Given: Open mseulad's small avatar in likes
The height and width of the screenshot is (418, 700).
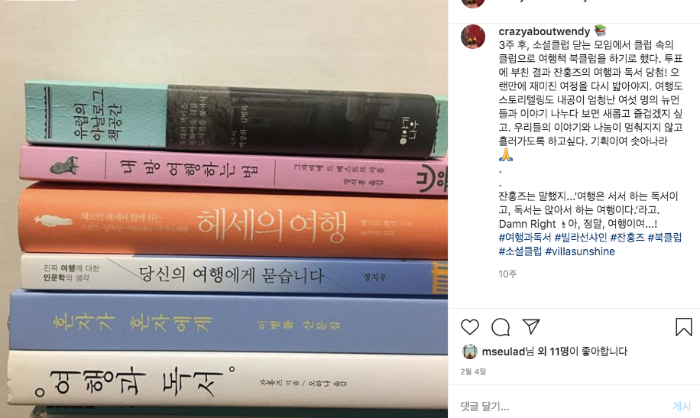Looking at the screenshot, I should (x=470, y=352).
